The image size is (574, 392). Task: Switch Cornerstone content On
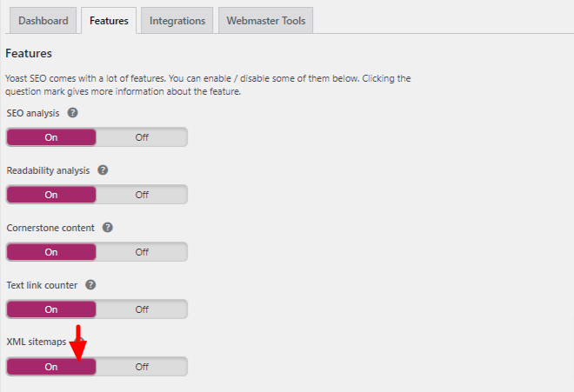pos(51,252)
